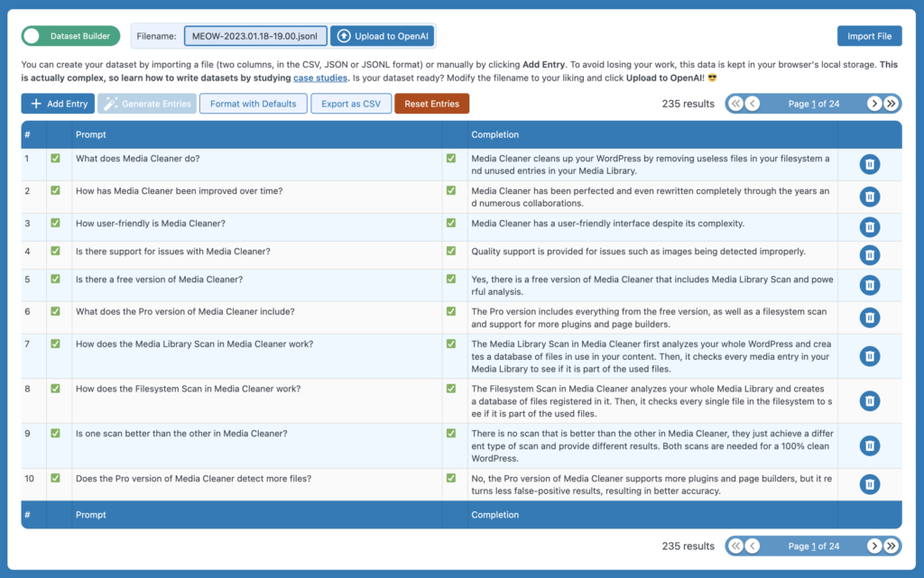Click the Reset Entries button
This screenshot has width=924, height=578.
coord(432,104)
